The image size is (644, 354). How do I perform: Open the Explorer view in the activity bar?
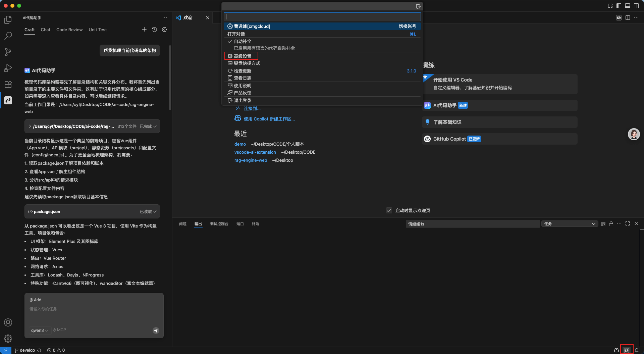(8, 20)
